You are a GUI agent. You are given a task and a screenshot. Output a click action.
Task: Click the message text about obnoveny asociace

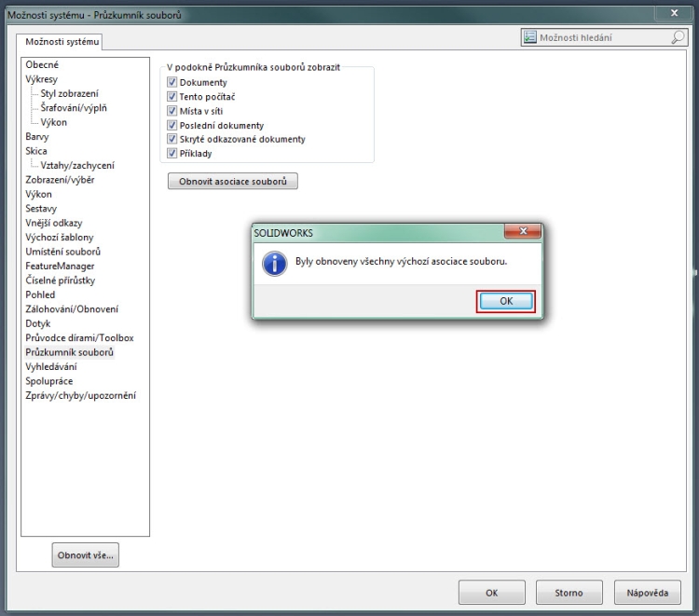point(401,261)
